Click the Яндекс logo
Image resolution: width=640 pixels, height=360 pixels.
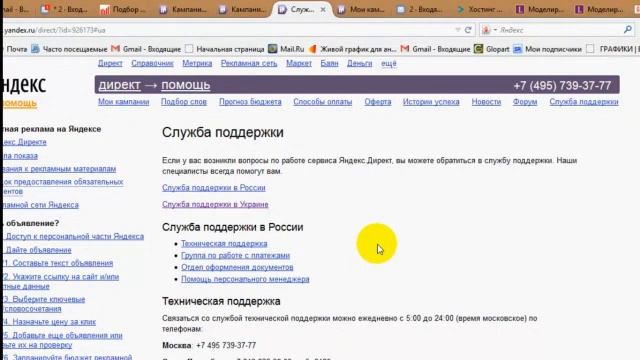click(24, 85)
